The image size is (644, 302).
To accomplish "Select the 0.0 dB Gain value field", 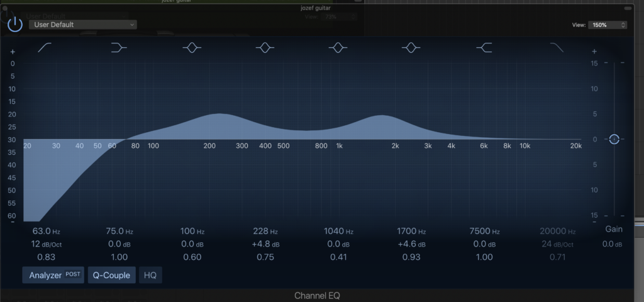I will pos(613,244).
